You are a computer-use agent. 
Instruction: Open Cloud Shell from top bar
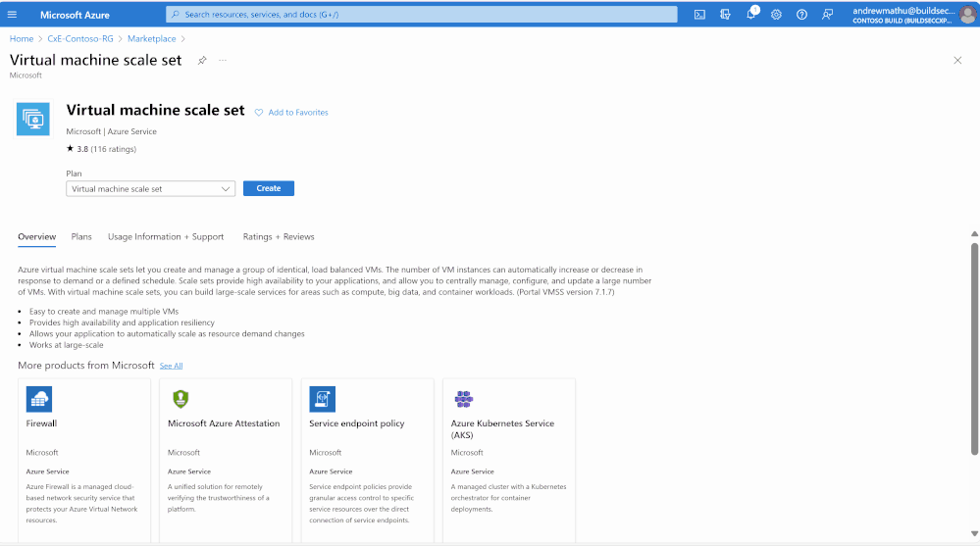click(699, 15)
